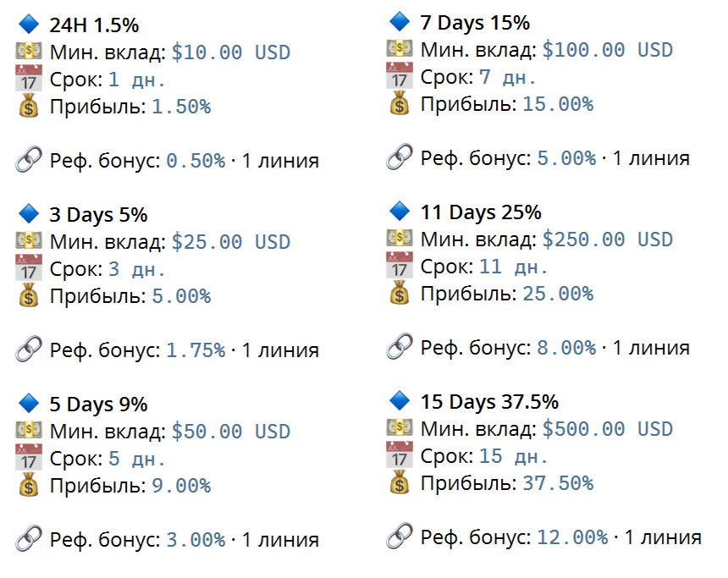Click the 5 Days 9% plan title
The width and height of the screenshot is (728, 578).
[98, 405]
